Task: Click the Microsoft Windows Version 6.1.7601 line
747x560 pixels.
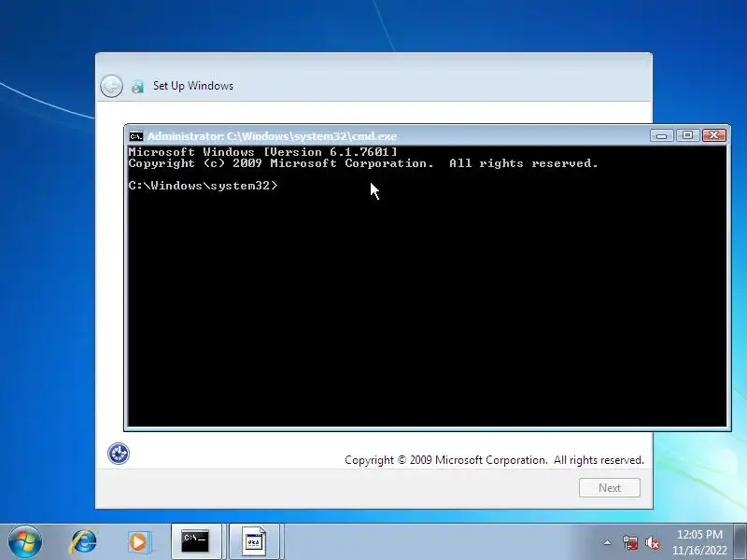Action: (263, 152)
